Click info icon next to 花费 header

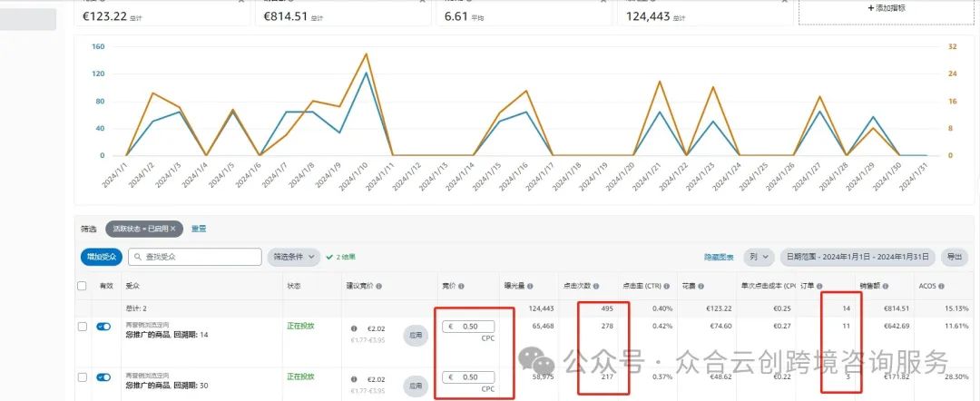coord(701,286)
